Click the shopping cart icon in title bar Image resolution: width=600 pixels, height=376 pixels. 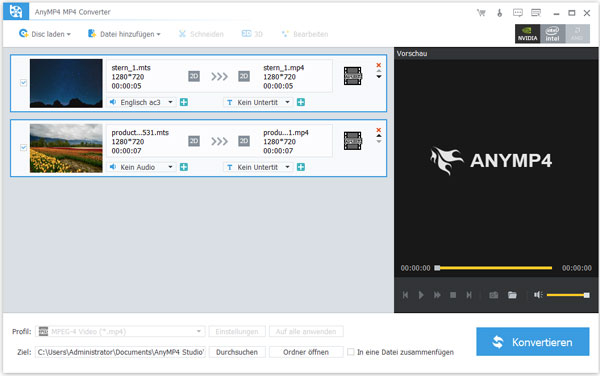481,13
